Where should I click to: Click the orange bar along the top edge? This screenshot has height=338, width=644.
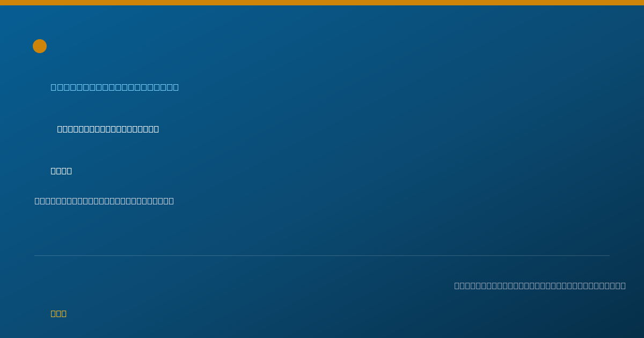coord(322,3)
